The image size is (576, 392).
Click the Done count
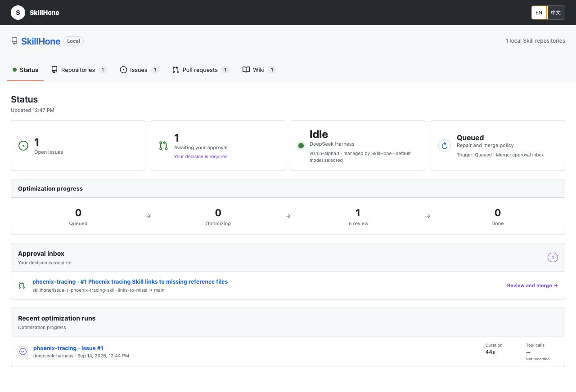[498, 213]
